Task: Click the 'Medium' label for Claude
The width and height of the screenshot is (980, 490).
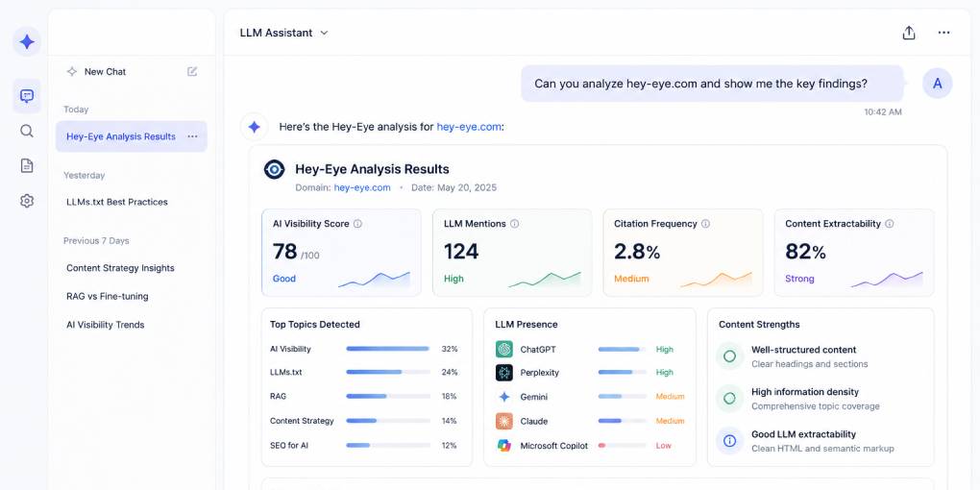Action: tap(670, 421)
